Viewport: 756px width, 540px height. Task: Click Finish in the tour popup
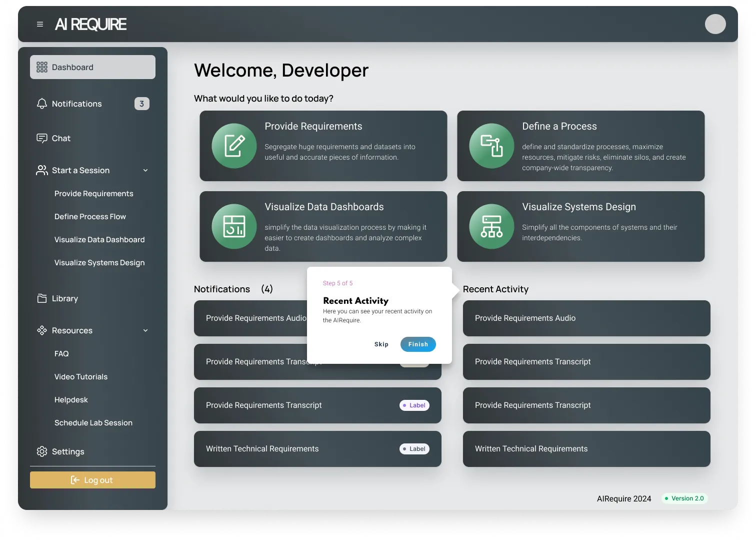point(418,344)
